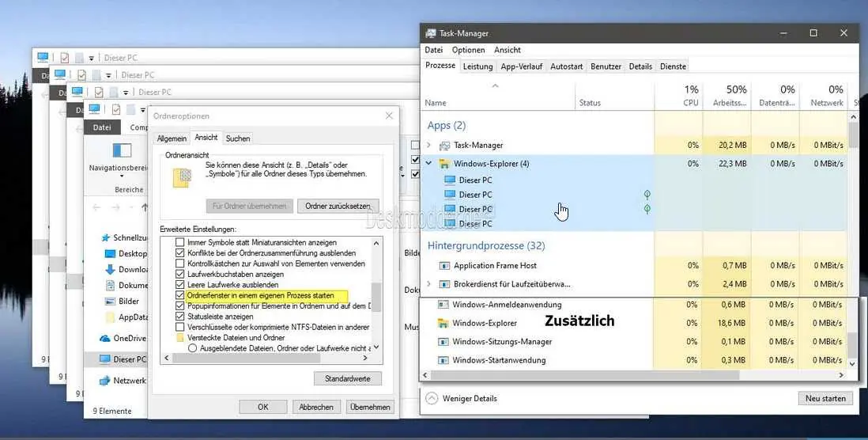
Task: Click Ordner zurücksetzen button
Action: click(338, 206)
